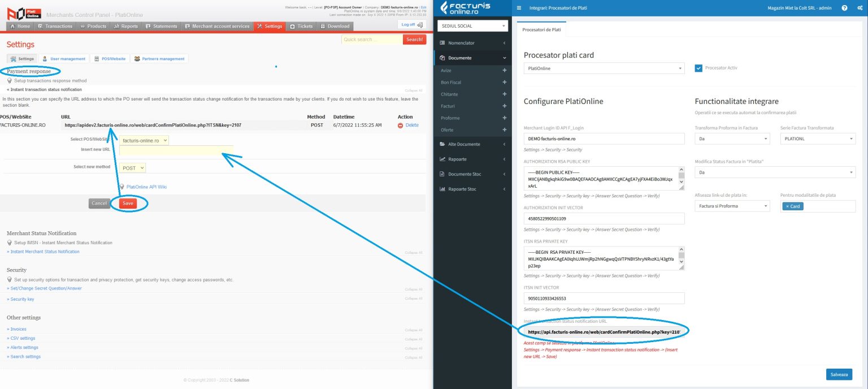Open the Download tab
This screenshot has height=389, width=868.
tap(335, 26)
